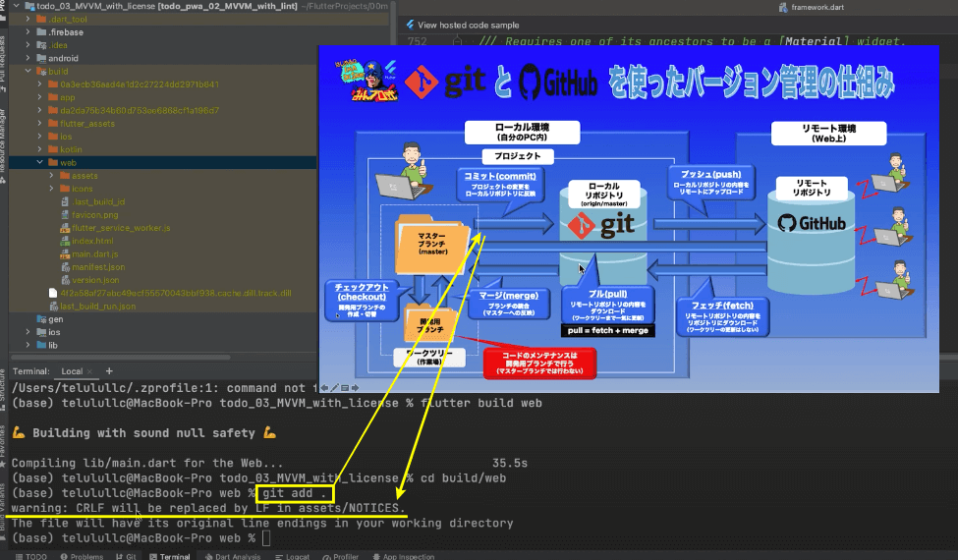The image size is (958, 560).
Task: Collapse the web folder
Action: point(39,162)
